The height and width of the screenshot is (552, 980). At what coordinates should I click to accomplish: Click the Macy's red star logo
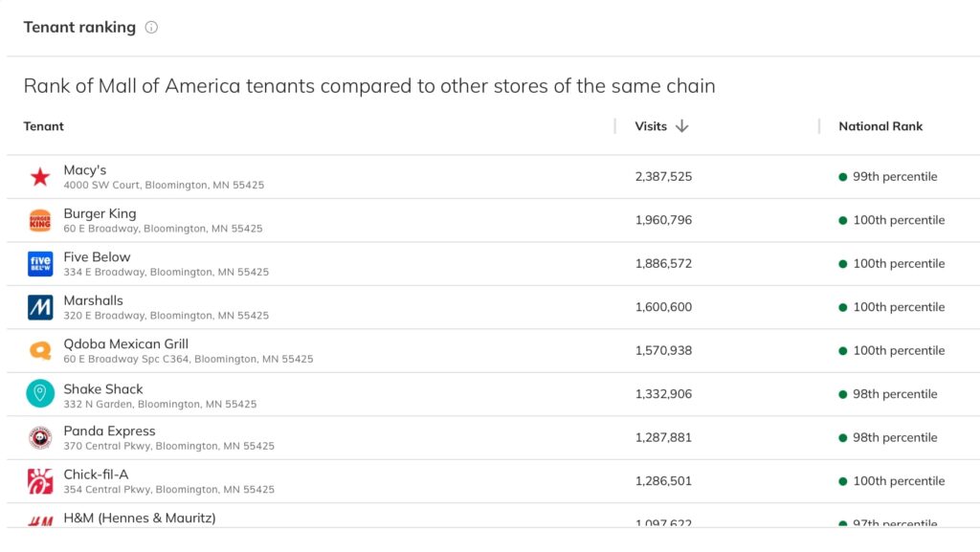[x=39, y=176]
